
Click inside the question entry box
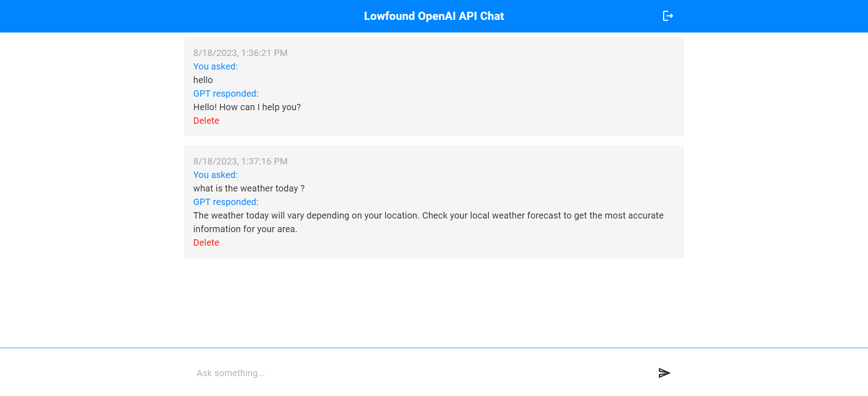[407, 373]
